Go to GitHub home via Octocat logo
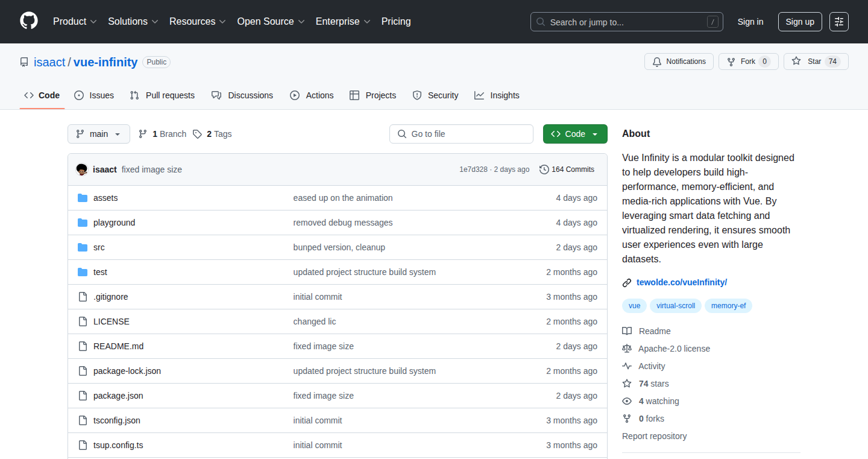This screenshot has width=868, height=459. (29, 21)
